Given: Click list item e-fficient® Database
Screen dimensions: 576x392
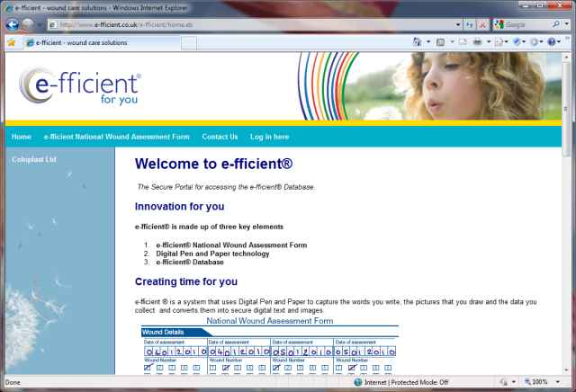Looking at the screenshot, I should pos(190,262).
